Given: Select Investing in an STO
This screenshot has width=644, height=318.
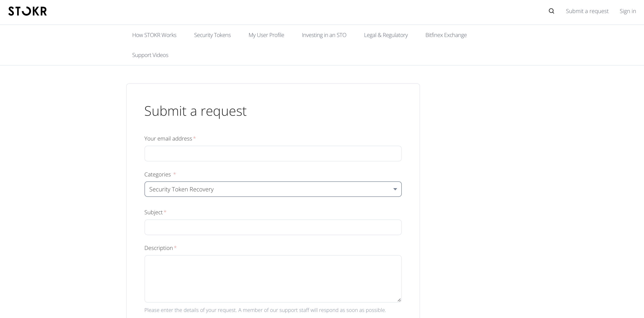Looking at the screenshot, I should (324, 35).
